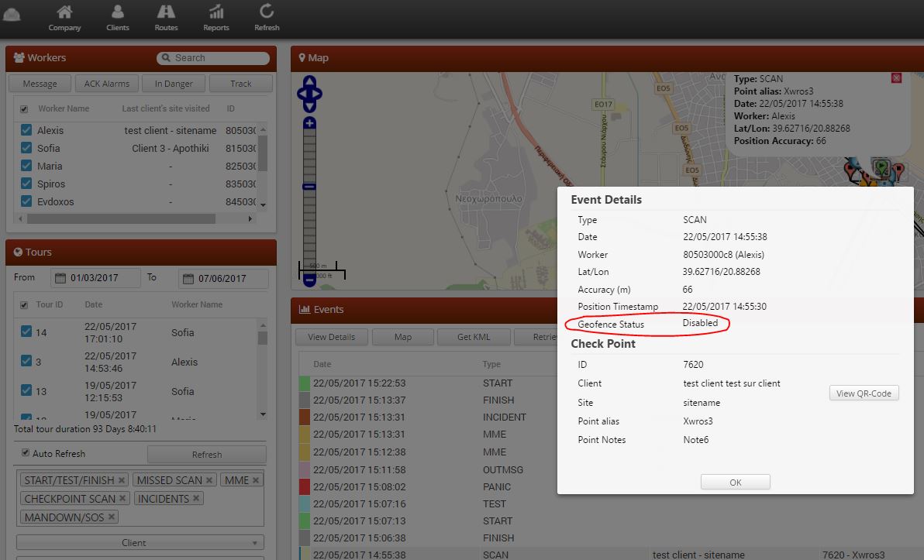Click the helmet logo icon in top bar
Image resolution: width=924 pixels, height=560 pixels.
click(x=11, y=13)
